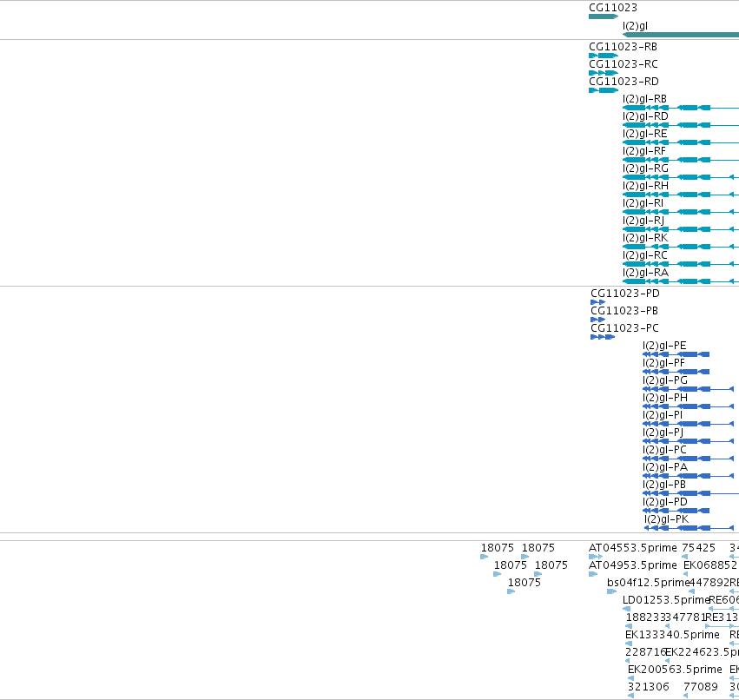This screenshot has height=700, width=739.
Task: Choose protein feature l(2)gl-PD
Action: pos(676,511)
